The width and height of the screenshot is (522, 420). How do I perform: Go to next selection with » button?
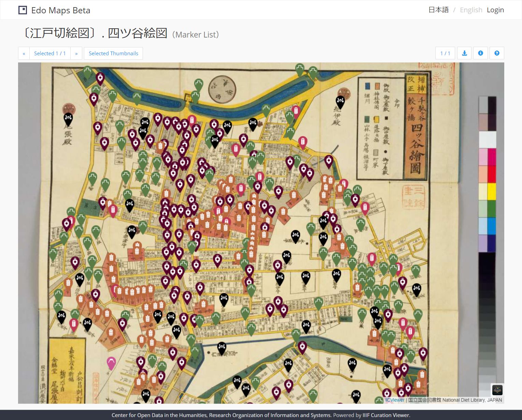tap(76, 53)
